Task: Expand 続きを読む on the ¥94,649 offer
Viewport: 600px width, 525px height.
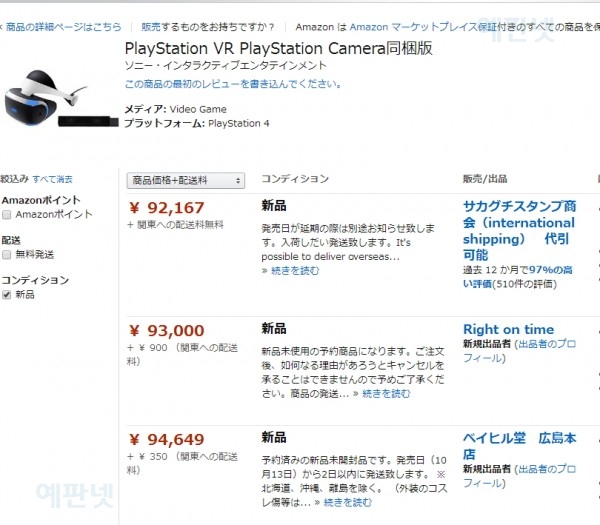Action: coord(347,502)
